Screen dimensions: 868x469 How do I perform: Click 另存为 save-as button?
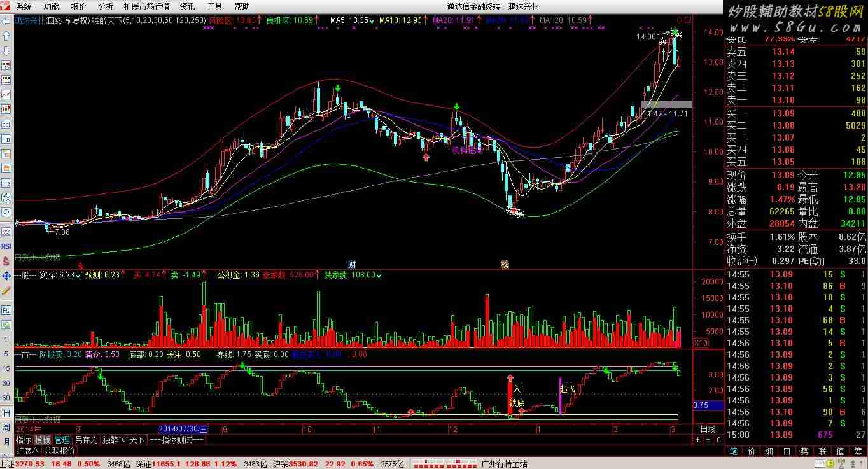point(87,440)
